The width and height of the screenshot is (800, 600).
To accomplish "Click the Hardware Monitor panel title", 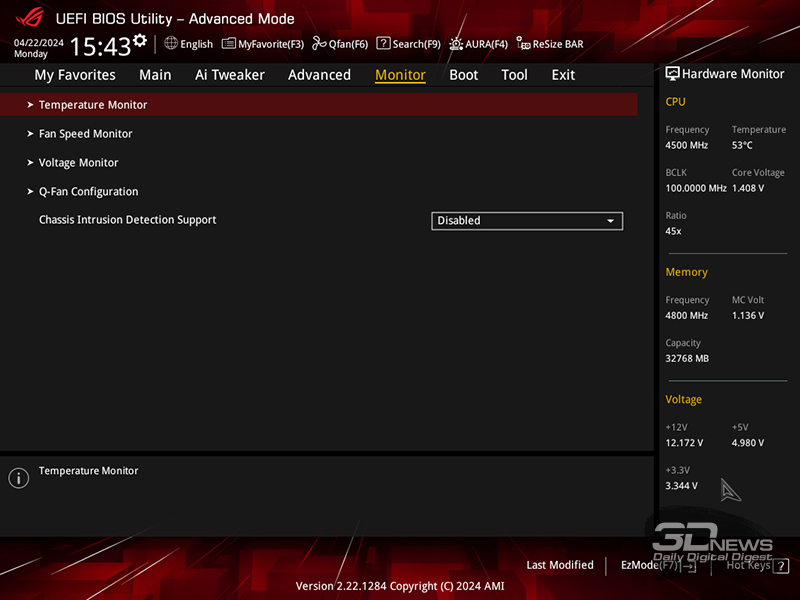I will [733, 74].
